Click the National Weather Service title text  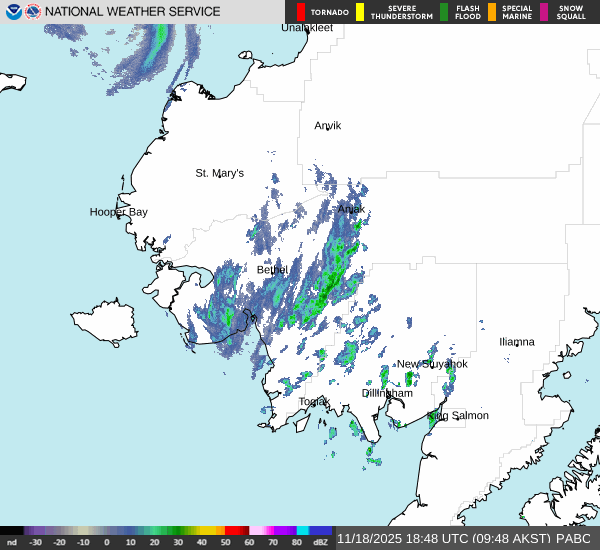click(133, 12)
